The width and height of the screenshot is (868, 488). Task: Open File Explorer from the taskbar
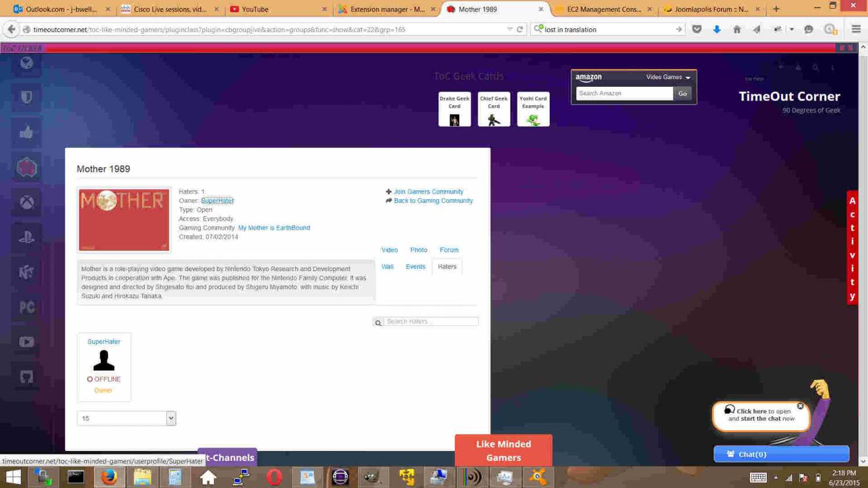(x=142, y=477)
